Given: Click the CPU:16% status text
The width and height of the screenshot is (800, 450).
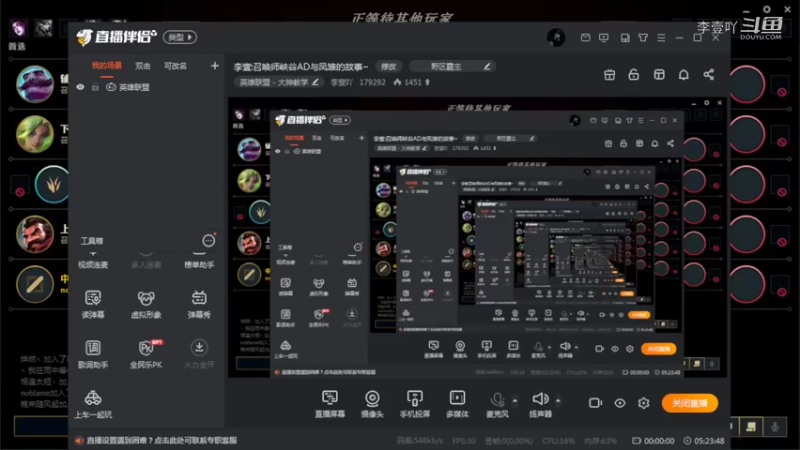Looking at the screenshot, I should [x=559, y=441].
